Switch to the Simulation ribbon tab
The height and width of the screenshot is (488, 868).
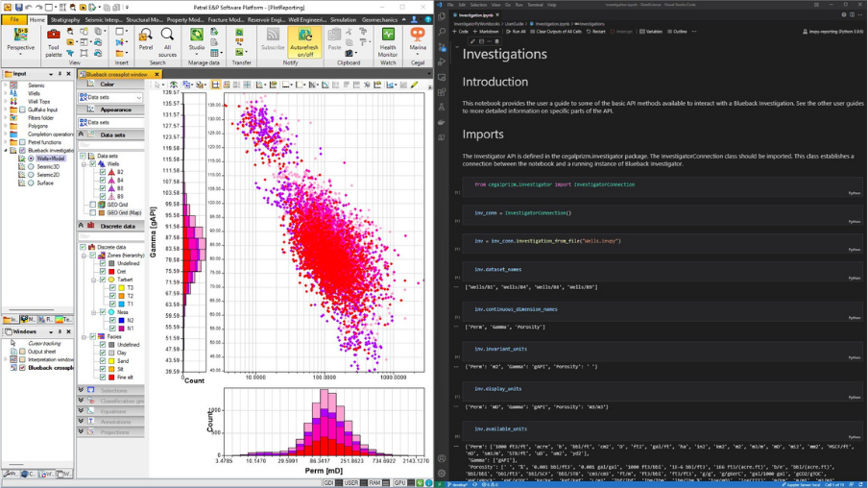343,19
